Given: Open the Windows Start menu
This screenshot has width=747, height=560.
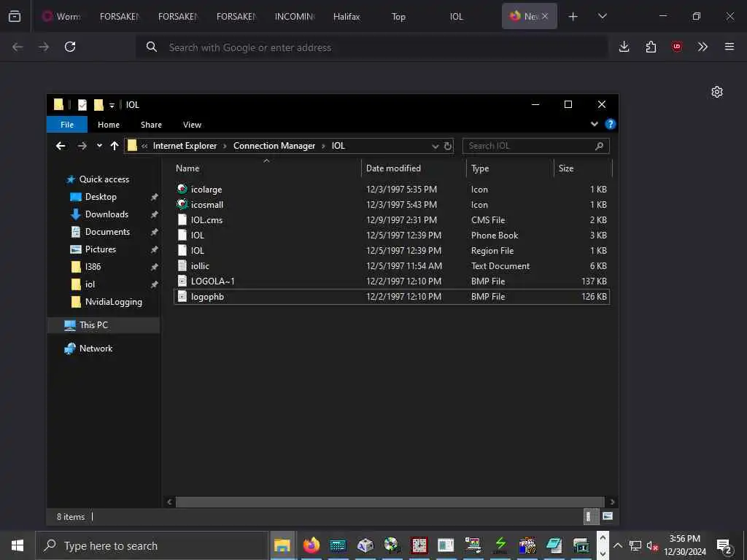Looking at the screenshot, I should click(18, 545).
